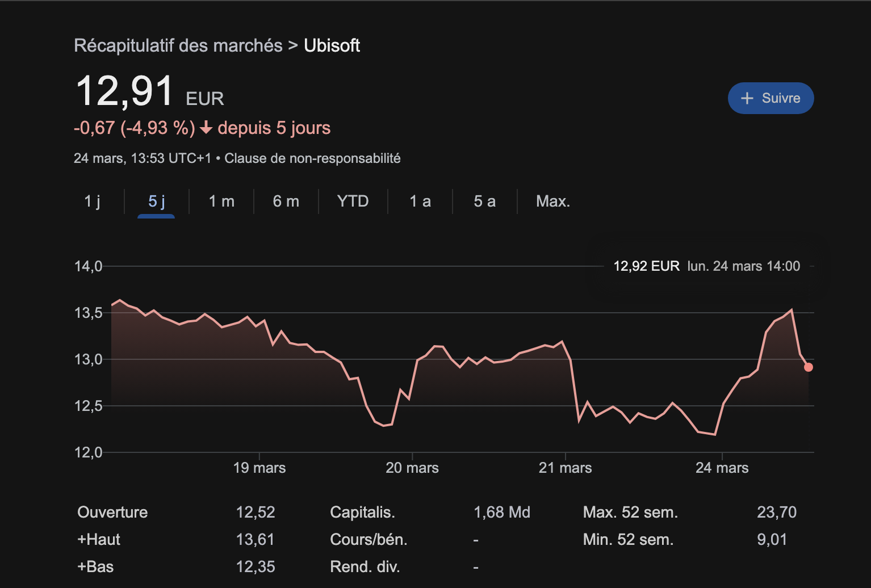Click the Capitalis. value 1,68 Md

[x=502, y=513]
